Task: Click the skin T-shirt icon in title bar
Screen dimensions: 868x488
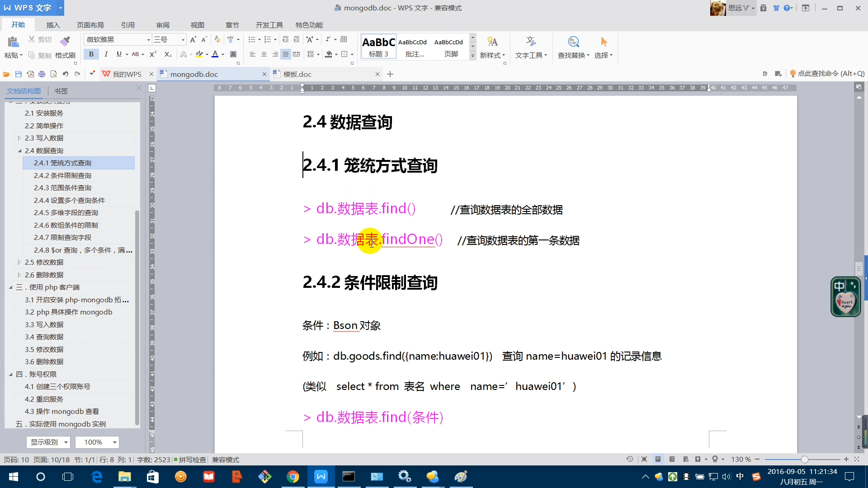Action: tap(776, 8)
